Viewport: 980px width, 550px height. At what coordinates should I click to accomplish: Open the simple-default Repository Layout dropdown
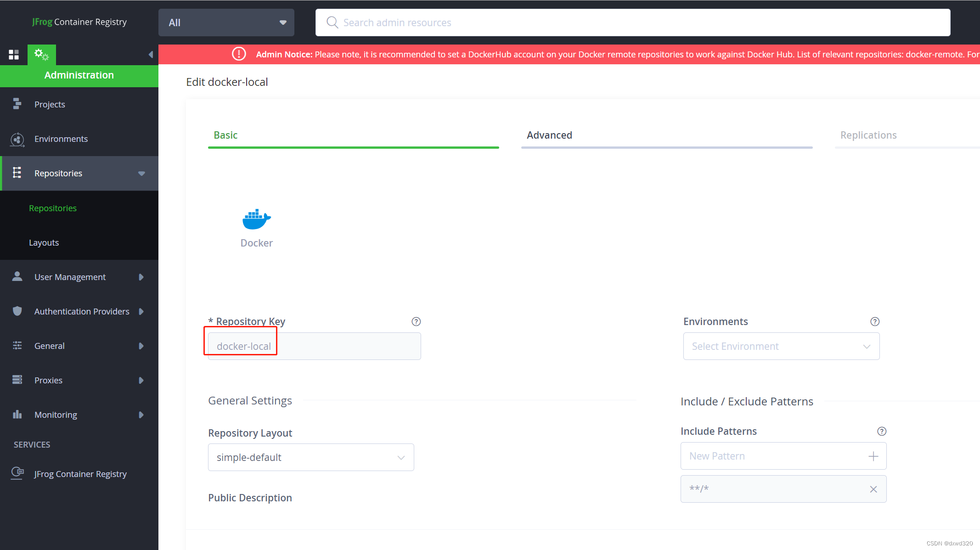(x=310, y=457)
